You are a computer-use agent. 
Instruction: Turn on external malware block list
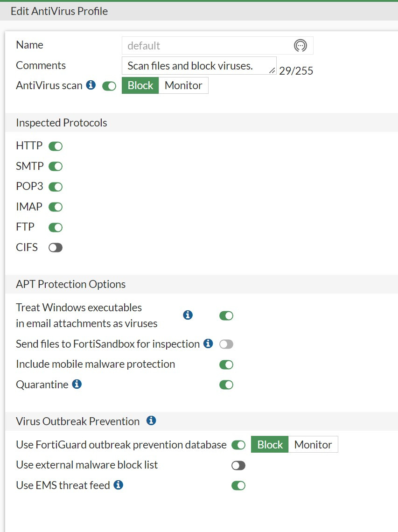tap(238, 466)
